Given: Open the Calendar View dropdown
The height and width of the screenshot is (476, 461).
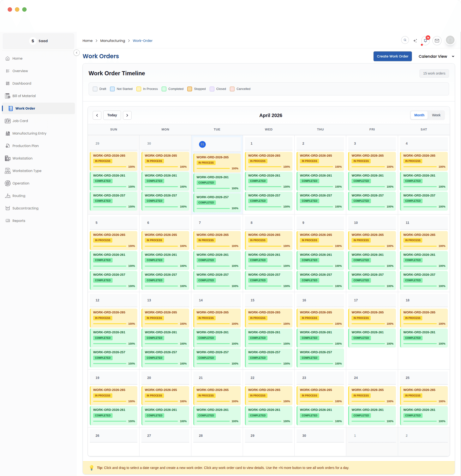Looking at the screenshot, I should click(x=436, y=56).
